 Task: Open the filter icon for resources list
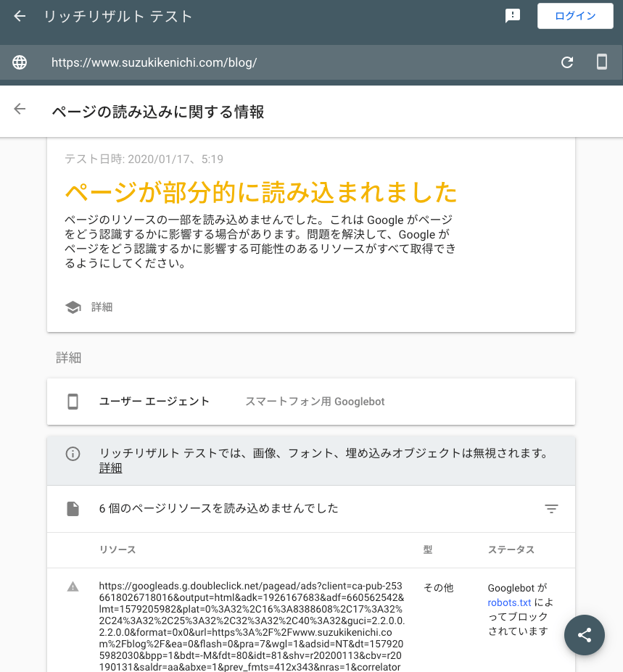click(551, 509)
